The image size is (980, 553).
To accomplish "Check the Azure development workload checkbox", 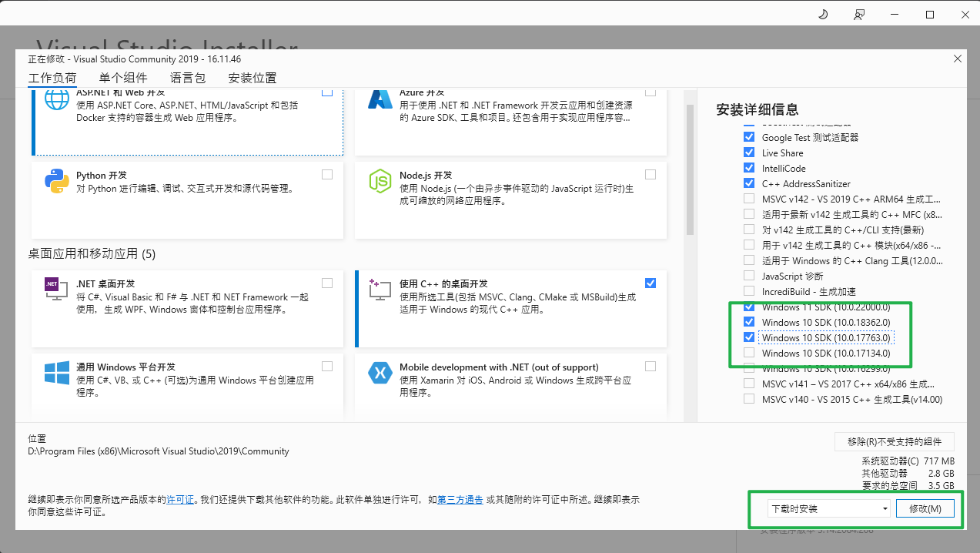I will tap(651, 92).
